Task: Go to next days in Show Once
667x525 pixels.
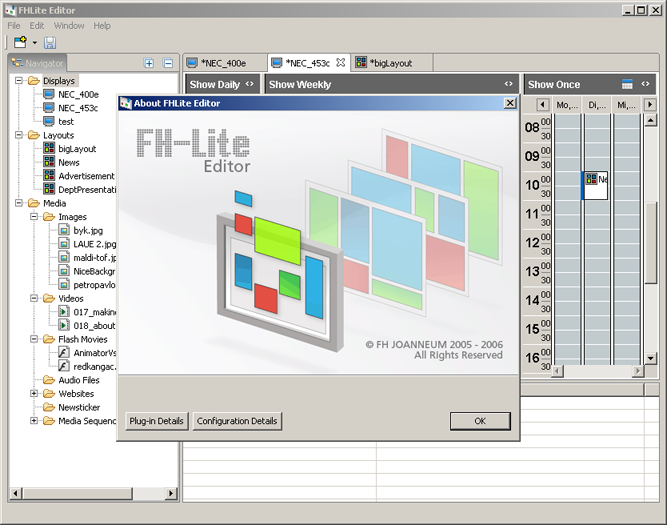Action: tap(650, 104)
